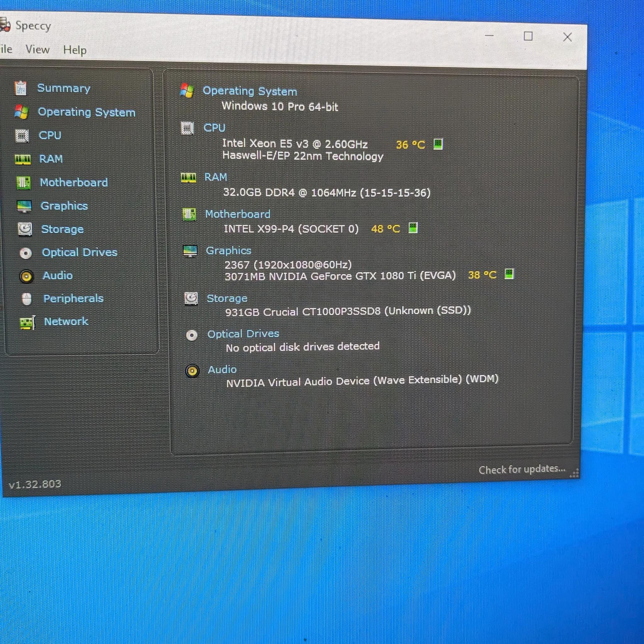644x644 pixels.
Task: Open the Help menu
Action: (x=75, y=50)
